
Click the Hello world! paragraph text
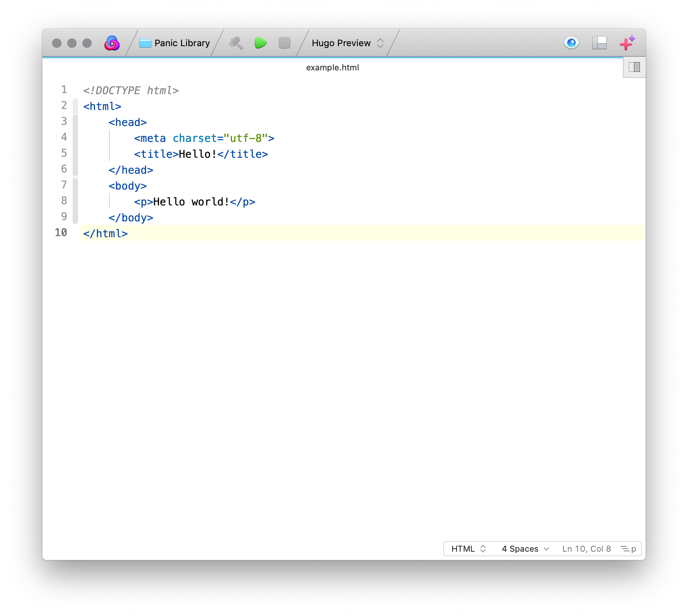pyautogui.click(x=191, y=202)
